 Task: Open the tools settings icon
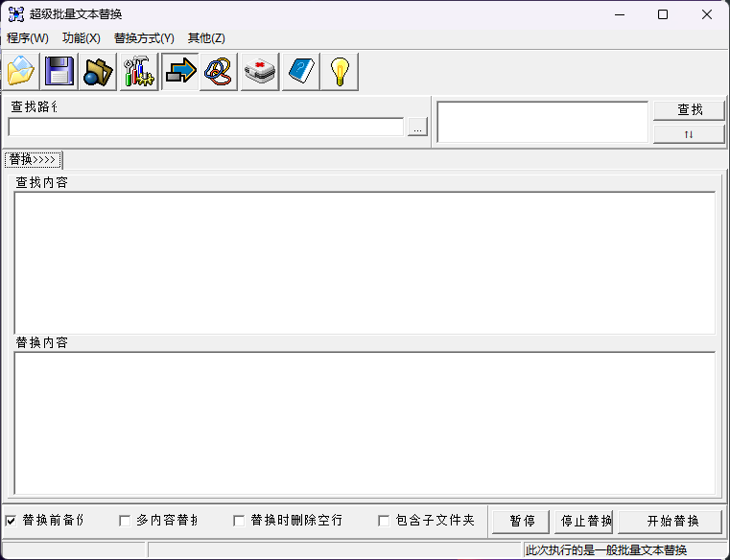click(x=138, y=72)
